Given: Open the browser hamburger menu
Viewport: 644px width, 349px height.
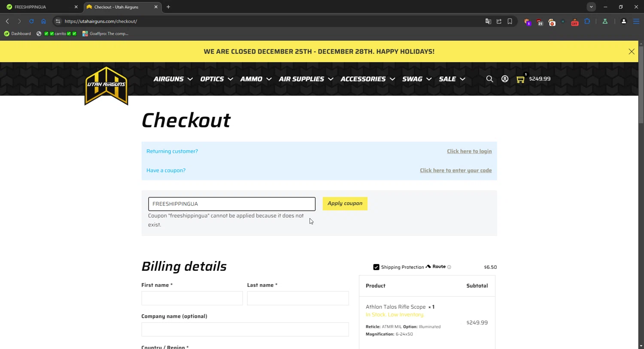Looking at the screenshot, I should (636, 21).
